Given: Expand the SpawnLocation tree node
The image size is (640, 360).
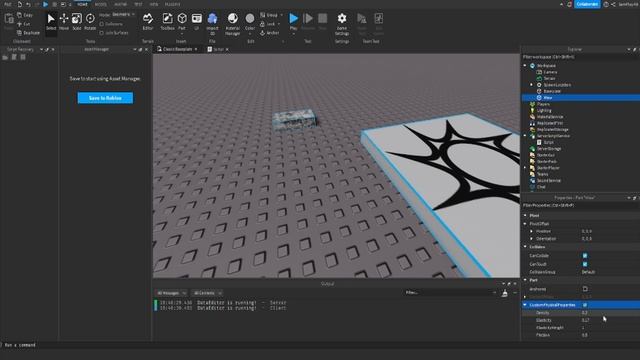Looking at the screenshot, I should [531, 85].
